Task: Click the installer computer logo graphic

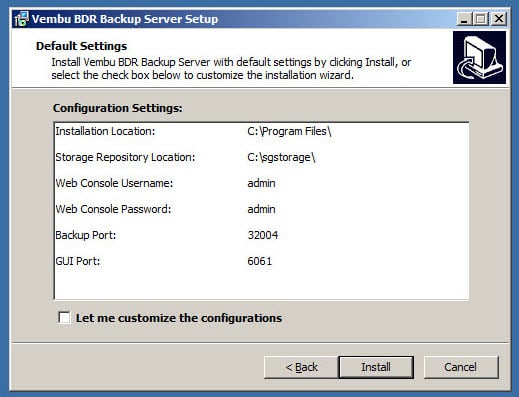Action: [x=479, y=57]
